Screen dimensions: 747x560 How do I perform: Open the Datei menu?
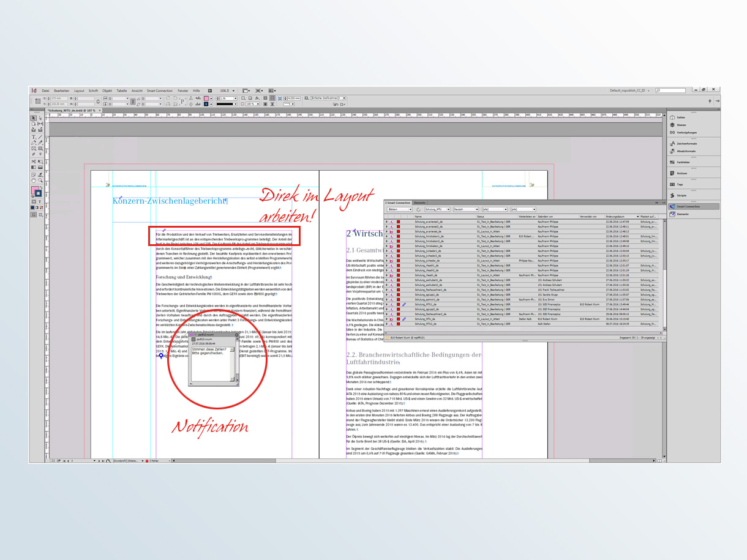45,91
